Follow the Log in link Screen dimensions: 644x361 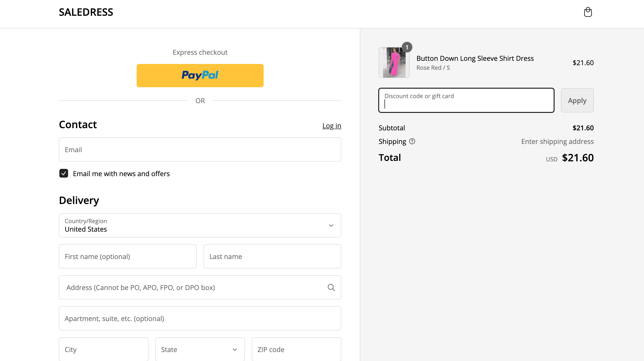click(x=332, y=126)
